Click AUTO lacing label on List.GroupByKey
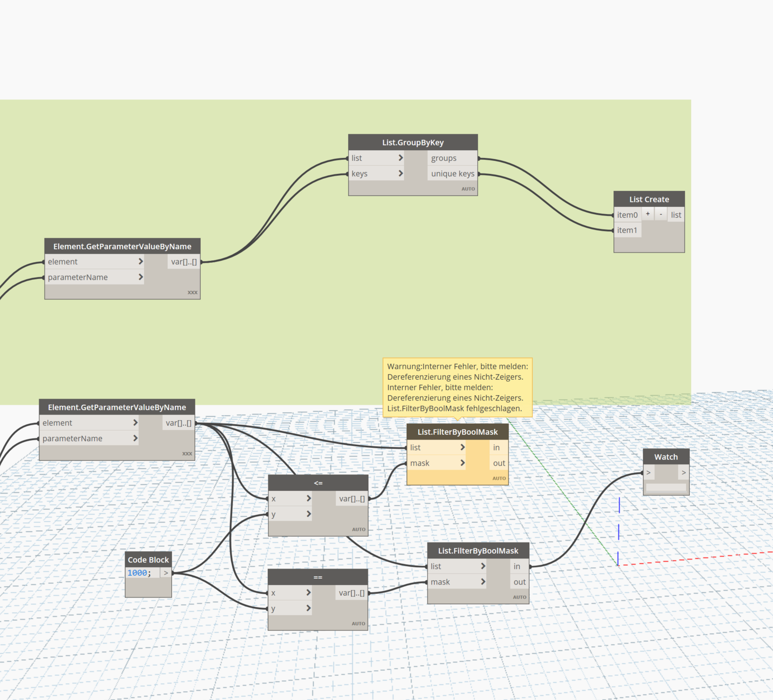 pos(468,189)
